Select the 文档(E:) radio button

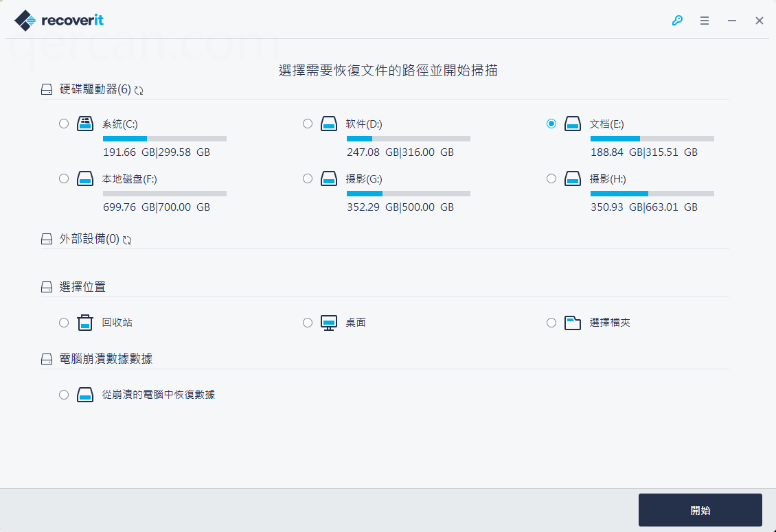(551, 124)
